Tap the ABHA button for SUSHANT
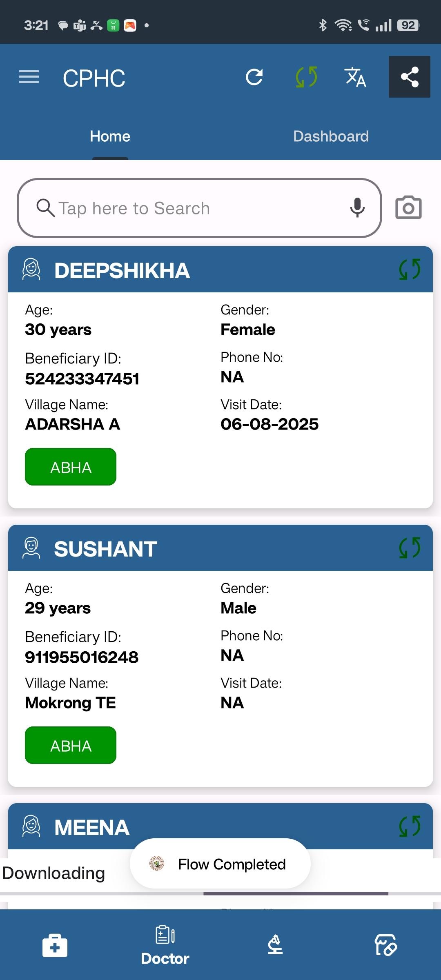Screen dimensions: 441x980 point(71,745)
